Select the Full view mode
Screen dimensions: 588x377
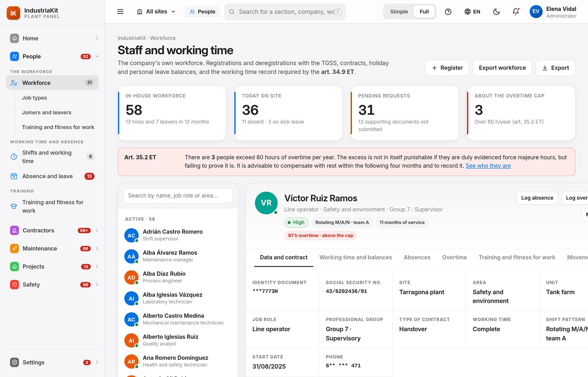[x=424, y=12]
